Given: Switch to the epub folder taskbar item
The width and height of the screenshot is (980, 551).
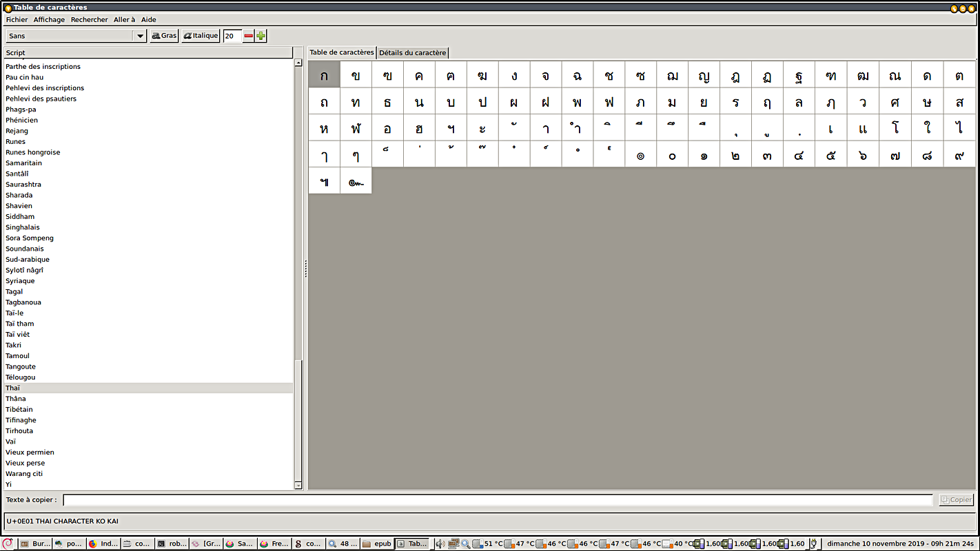Looking at the screenshot, I should coord(377,543).
